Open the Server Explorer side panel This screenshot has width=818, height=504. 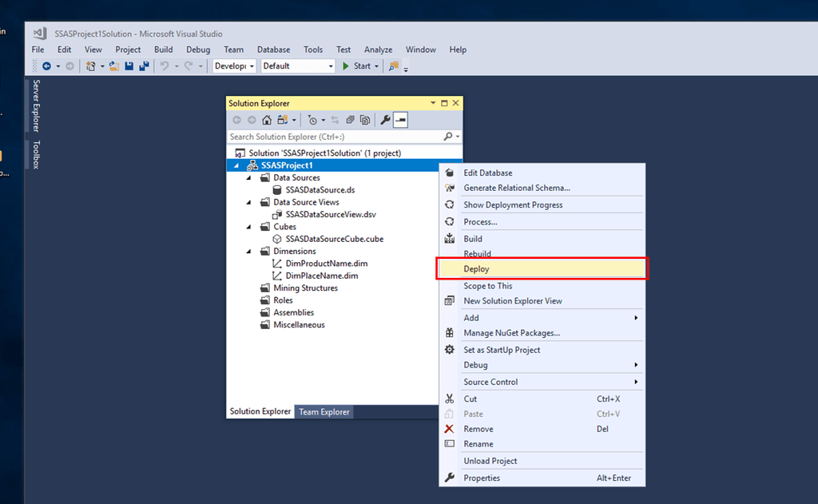click(x=36, y=105)
